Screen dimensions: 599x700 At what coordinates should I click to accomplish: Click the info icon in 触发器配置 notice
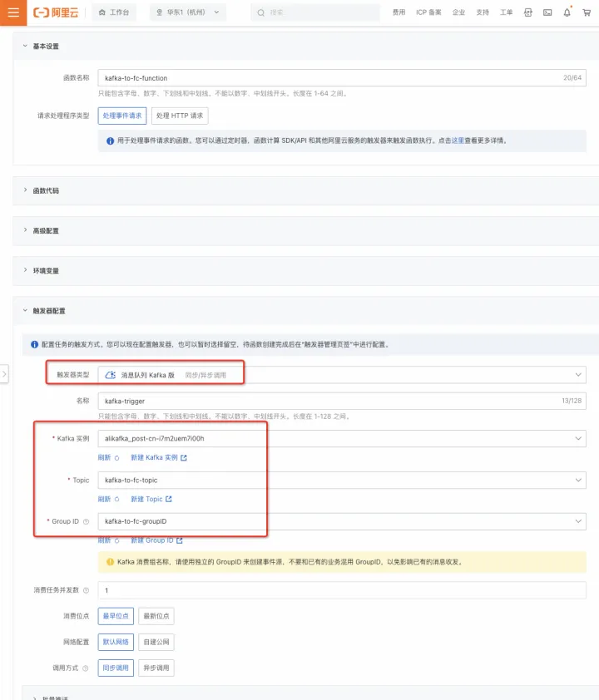[34, 344]
